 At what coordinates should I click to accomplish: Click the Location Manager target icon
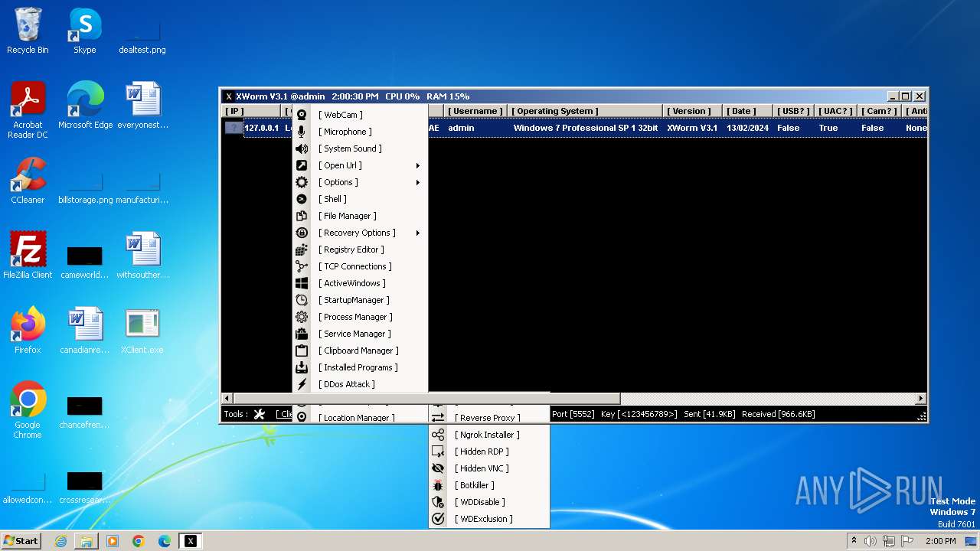(302, 417)
